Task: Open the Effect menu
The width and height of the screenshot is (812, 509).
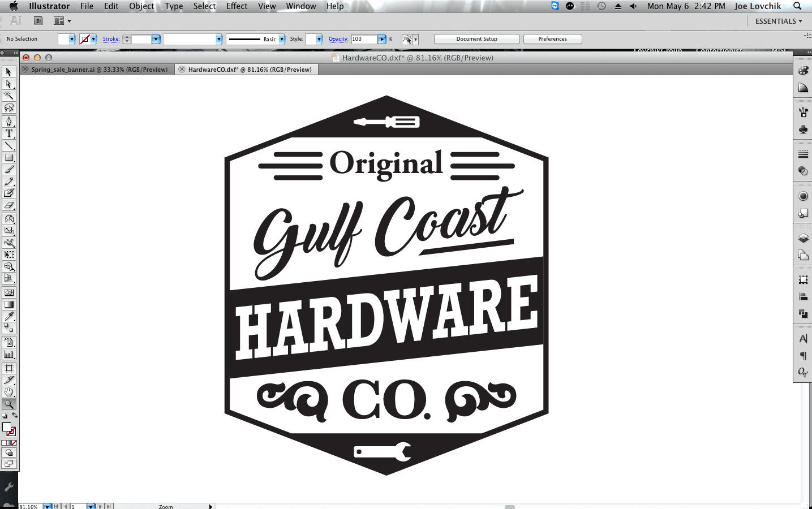Action: (x=236, y=6)
